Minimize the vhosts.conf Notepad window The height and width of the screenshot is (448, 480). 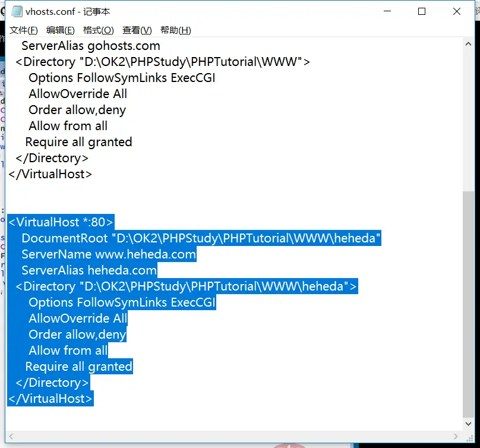(x=387, y=11)
